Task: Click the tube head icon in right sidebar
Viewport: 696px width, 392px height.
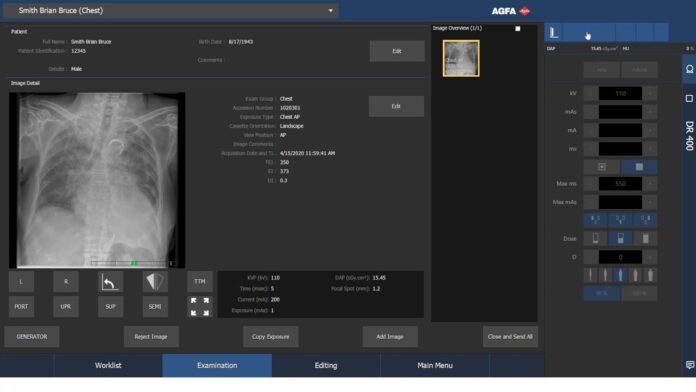Action: [x=689, y=69]
